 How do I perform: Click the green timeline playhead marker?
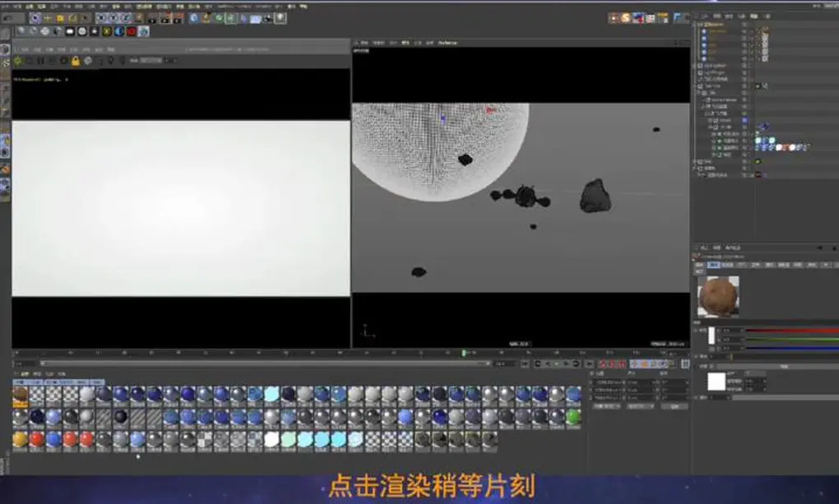[x=464, y=353]
